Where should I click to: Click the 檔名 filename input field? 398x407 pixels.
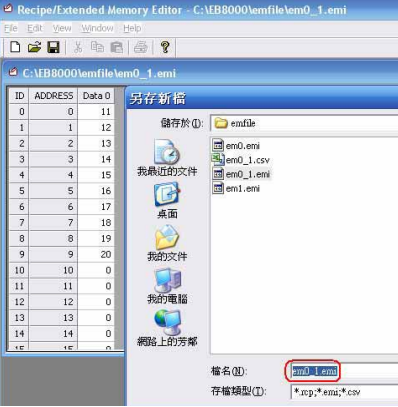coord(344,371)
